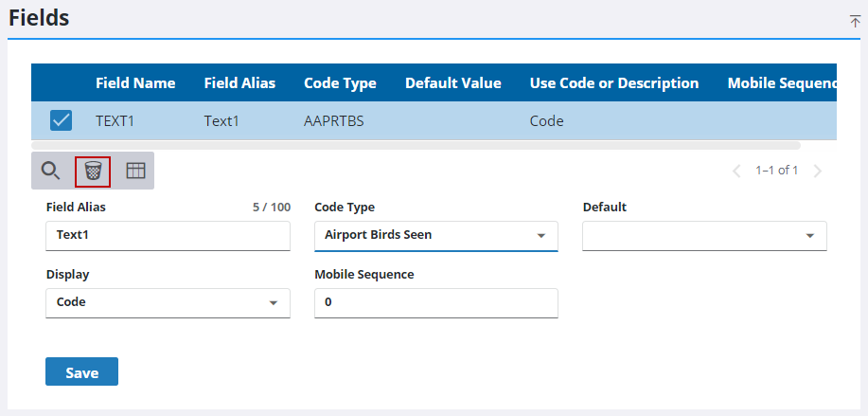Click the Text1 alias cell in the table
The width and height of the screenshot is (868, 416).
[x=221, y=120]
